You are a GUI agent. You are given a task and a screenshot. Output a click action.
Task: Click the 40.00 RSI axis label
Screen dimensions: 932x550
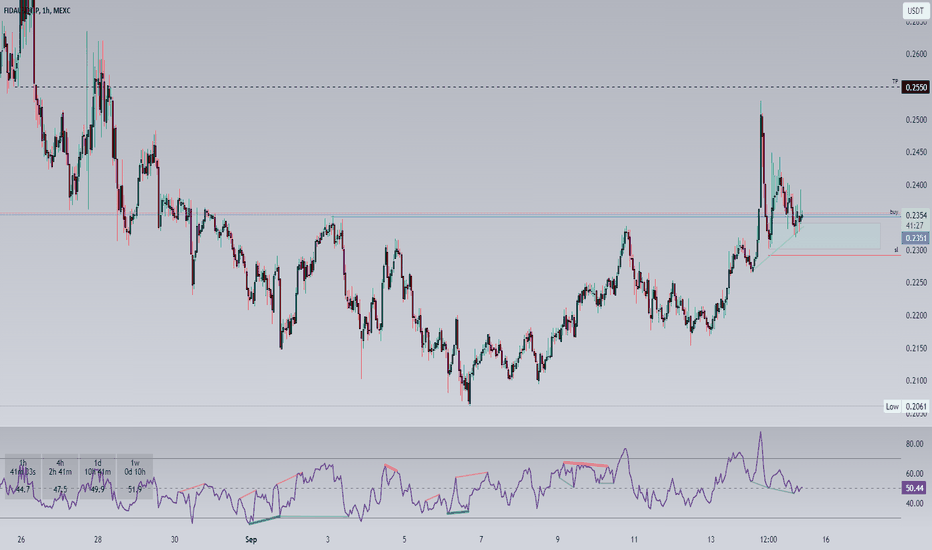tap(914, 504)
